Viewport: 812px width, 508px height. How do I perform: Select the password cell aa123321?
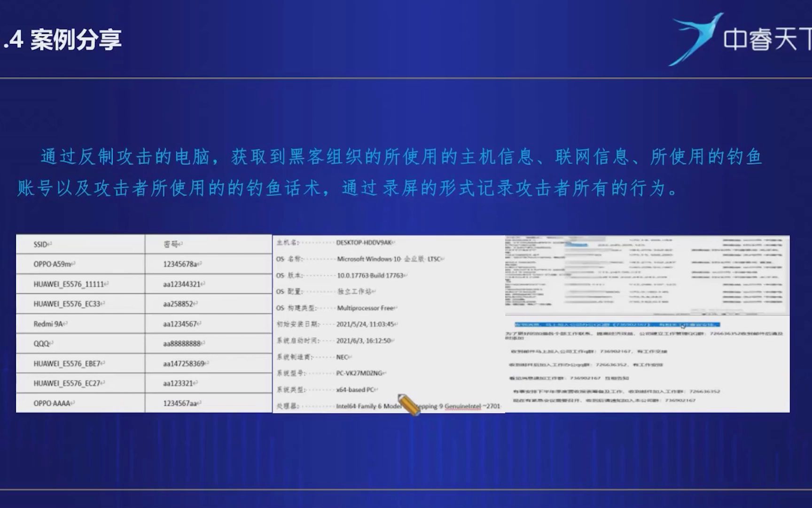point(208,383)
